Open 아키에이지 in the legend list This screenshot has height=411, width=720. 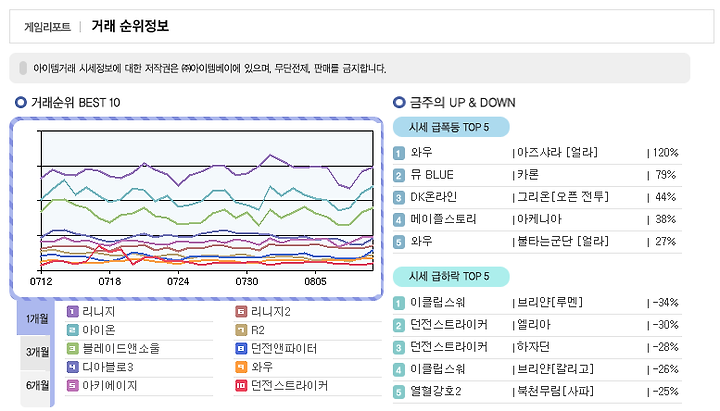click(x=110, y=385)
